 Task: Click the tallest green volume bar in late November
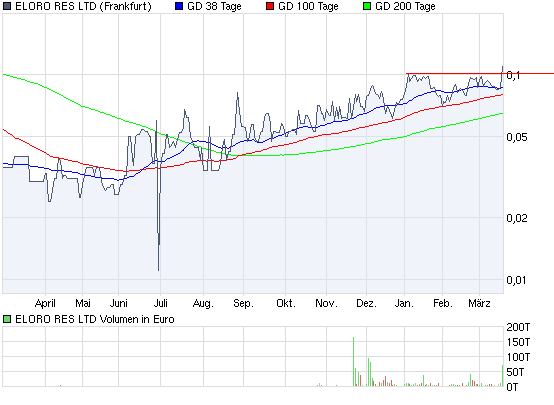[x=353, y=362]
